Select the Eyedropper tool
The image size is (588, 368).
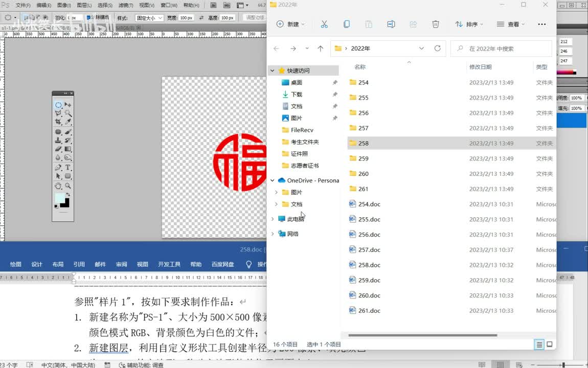click(68, 122)
